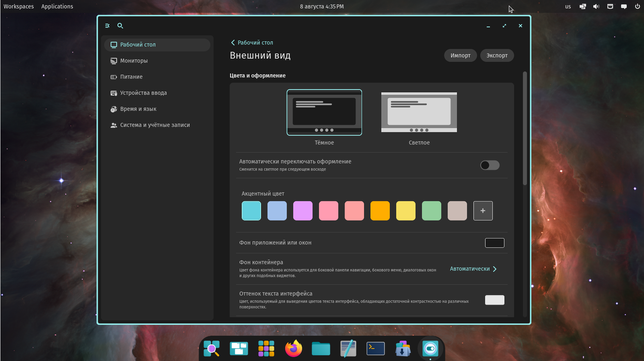Open the Оттенок текста интерфейса color swatch

point(495,300)
